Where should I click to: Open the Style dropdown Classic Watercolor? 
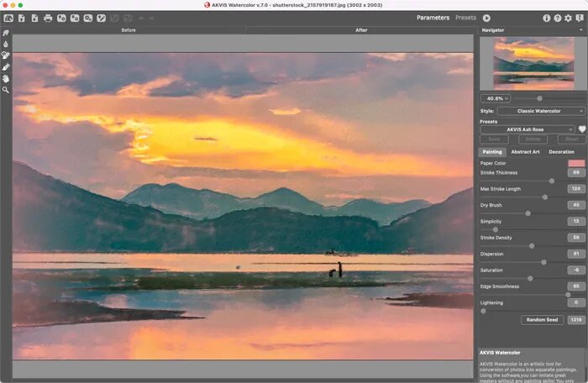(541, 111)
